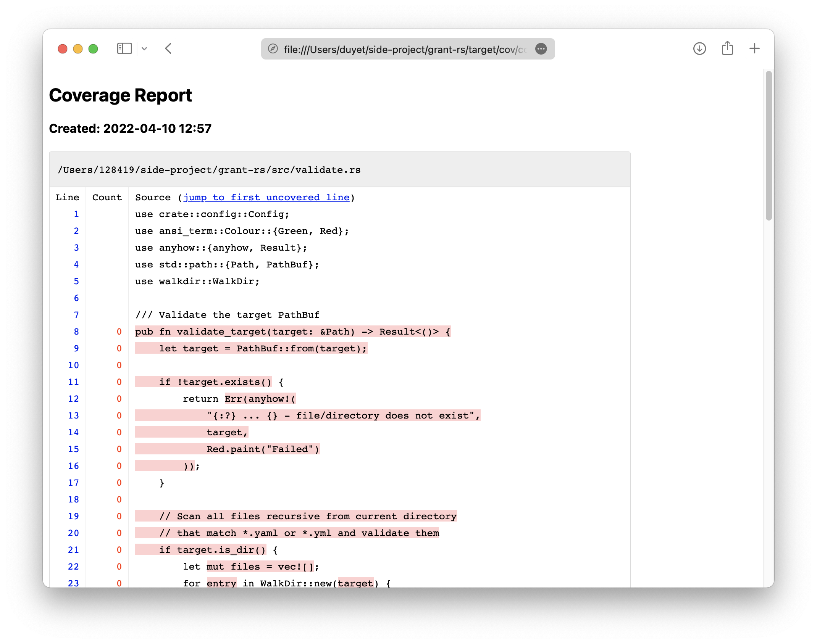Toggle the Safari sidebar icon

pos(124,48)
